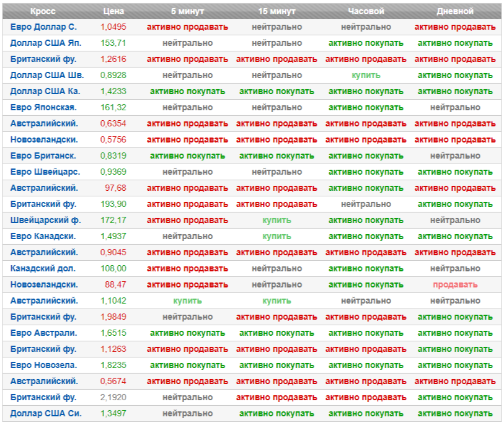Click hourly нейтрально for Британский фу. 193,90
Image resolution: width=504 pixels, height=425 pixels.
click(366, 204)
